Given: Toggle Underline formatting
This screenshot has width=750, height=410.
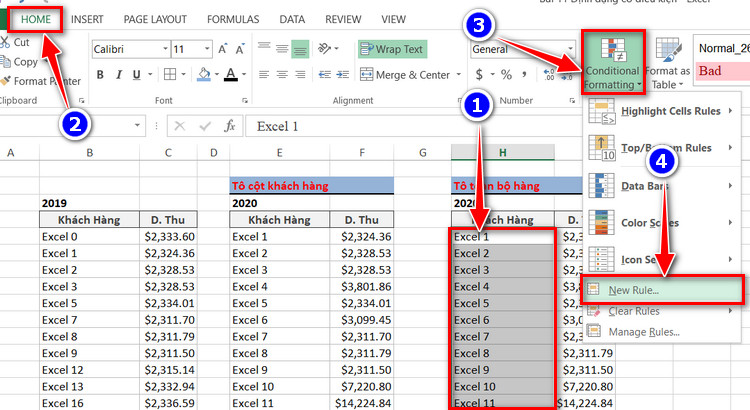Looking at the screenshot, I should pos(137,75).
